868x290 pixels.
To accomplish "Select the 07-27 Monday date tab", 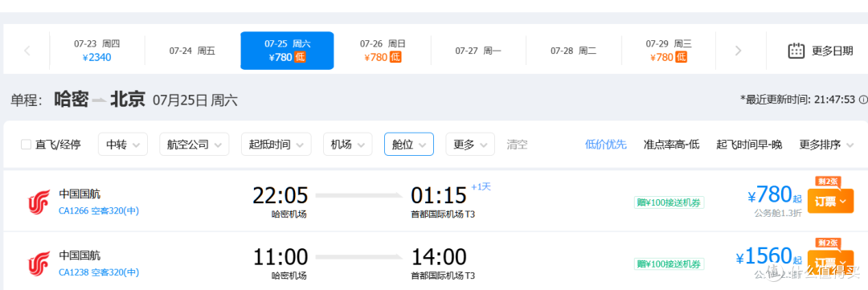I will point(477,51).
